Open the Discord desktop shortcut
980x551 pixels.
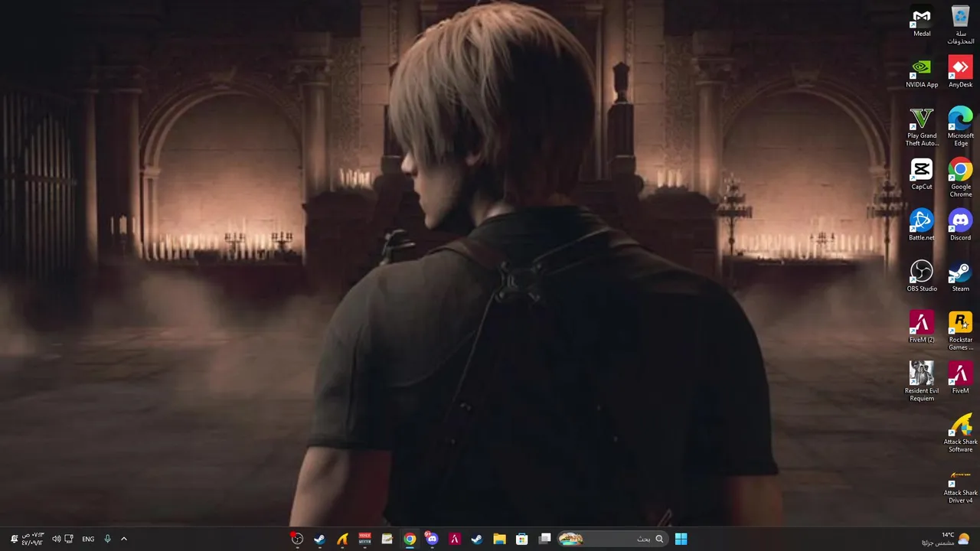pos(961,226)
